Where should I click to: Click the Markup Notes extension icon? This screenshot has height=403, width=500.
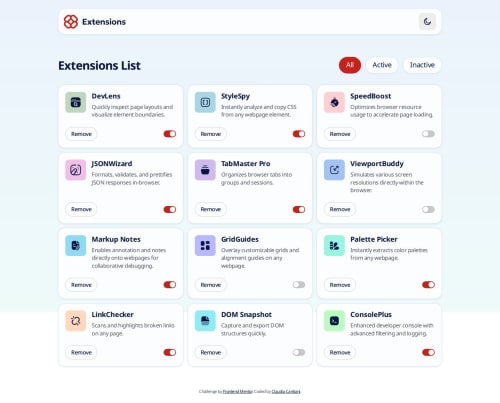point(75,246)
